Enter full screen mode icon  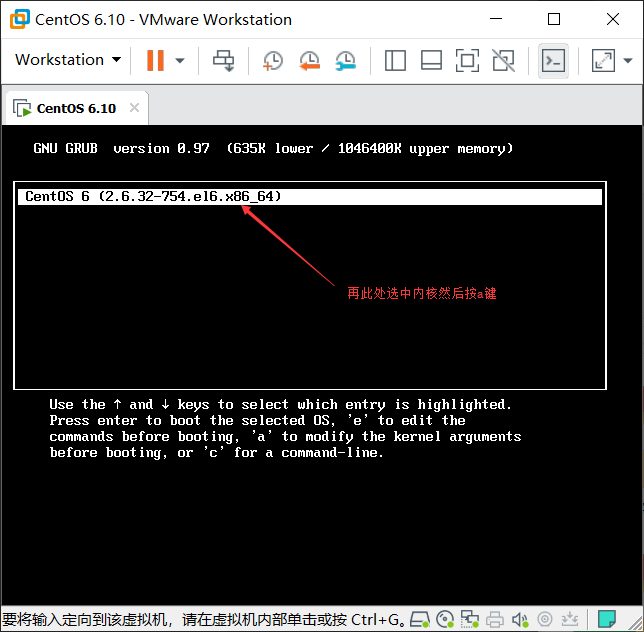pyautogui.click(x=467, y=61)
